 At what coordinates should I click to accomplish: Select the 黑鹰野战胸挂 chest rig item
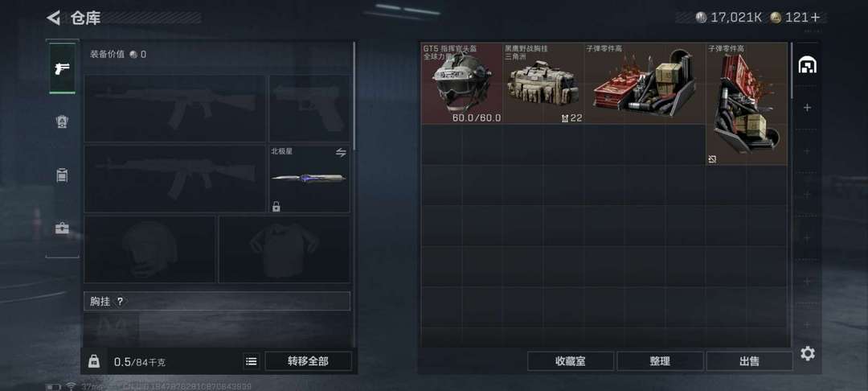[543, 84]
